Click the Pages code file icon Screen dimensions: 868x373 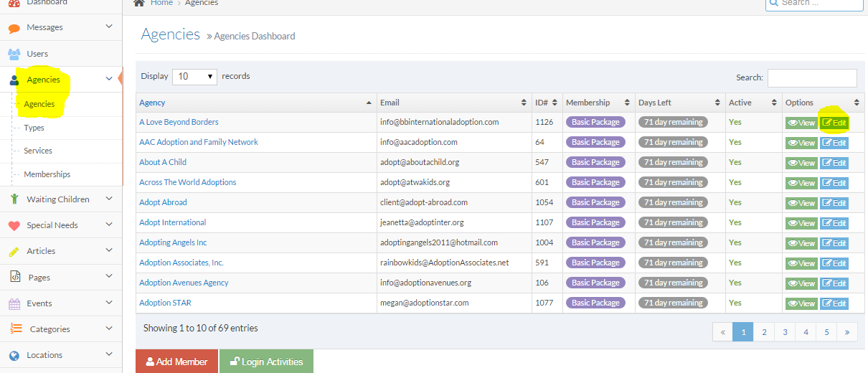(14, 277)
